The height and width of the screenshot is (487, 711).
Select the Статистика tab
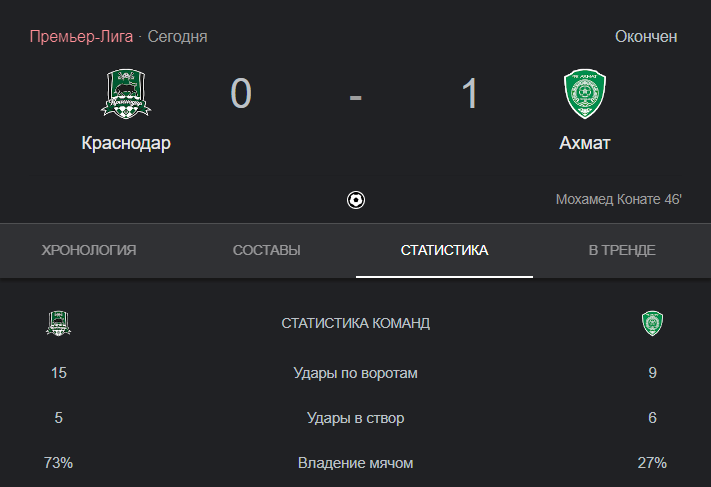point(444,250)
